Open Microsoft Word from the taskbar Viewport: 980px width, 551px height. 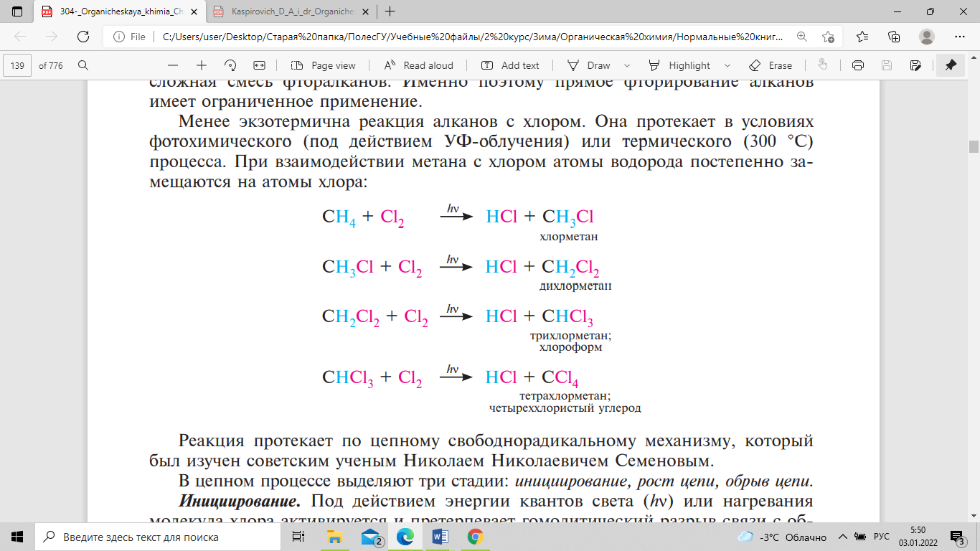tap(440, 537)
